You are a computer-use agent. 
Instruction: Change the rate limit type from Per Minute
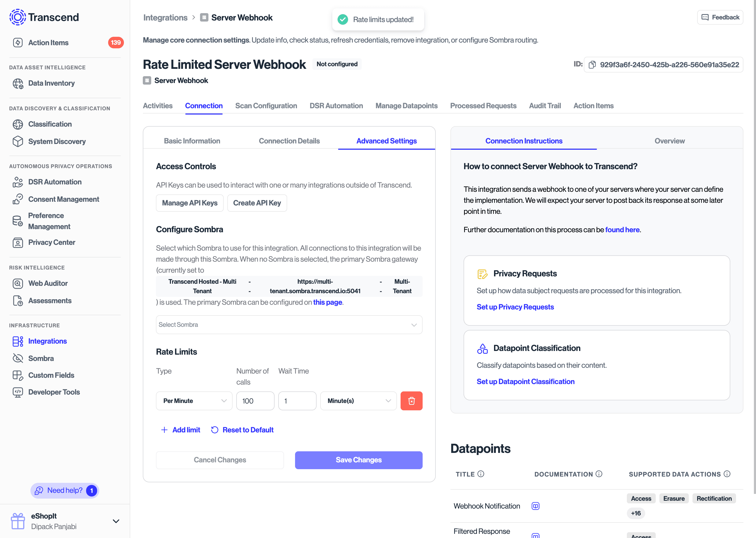coord(194,401)
